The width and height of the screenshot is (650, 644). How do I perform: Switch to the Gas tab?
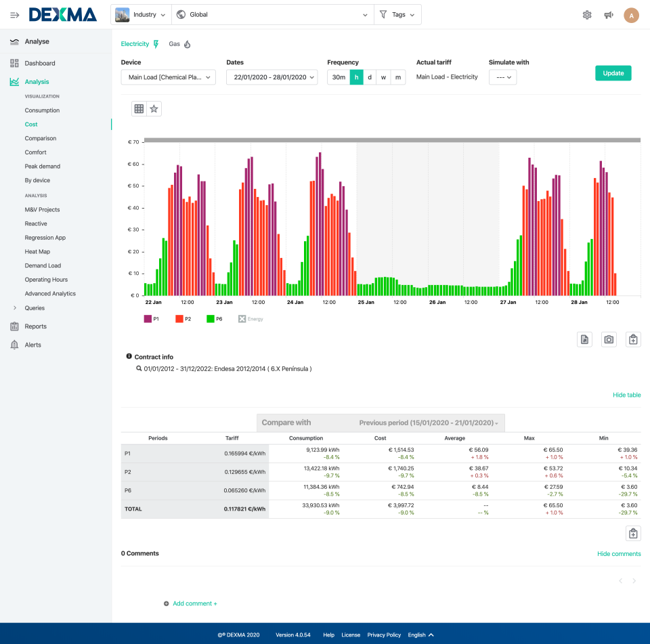pyautogui.click(x=174, y=43)
